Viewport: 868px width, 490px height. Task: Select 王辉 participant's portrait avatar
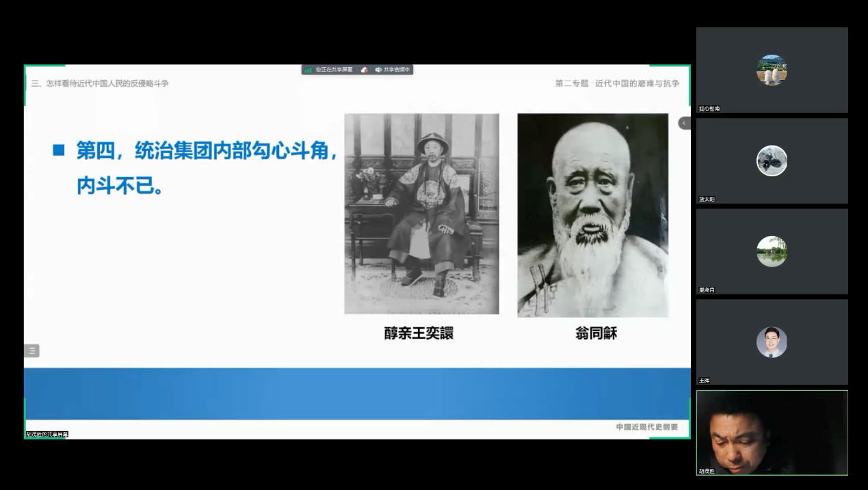click(772, 342)
